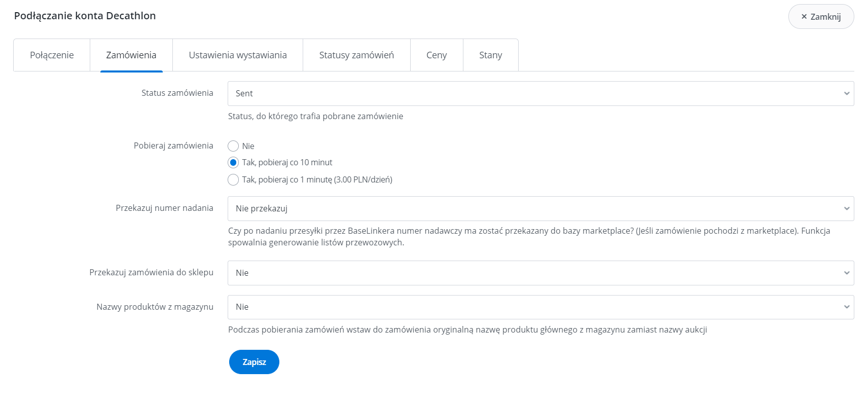Switch to the Stany tab
Screen dimensions: 868x401
[491, 55]
